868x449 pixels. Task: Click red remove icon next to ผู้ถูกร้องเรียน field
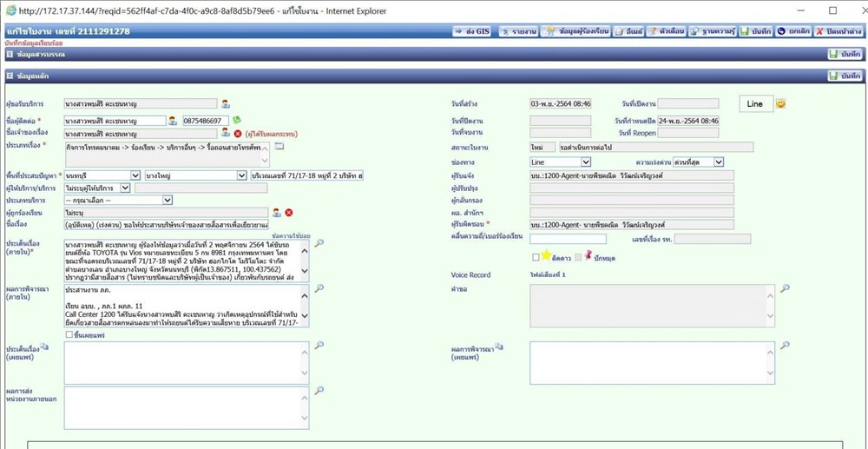pyautogui.click(x=288, y=213)
